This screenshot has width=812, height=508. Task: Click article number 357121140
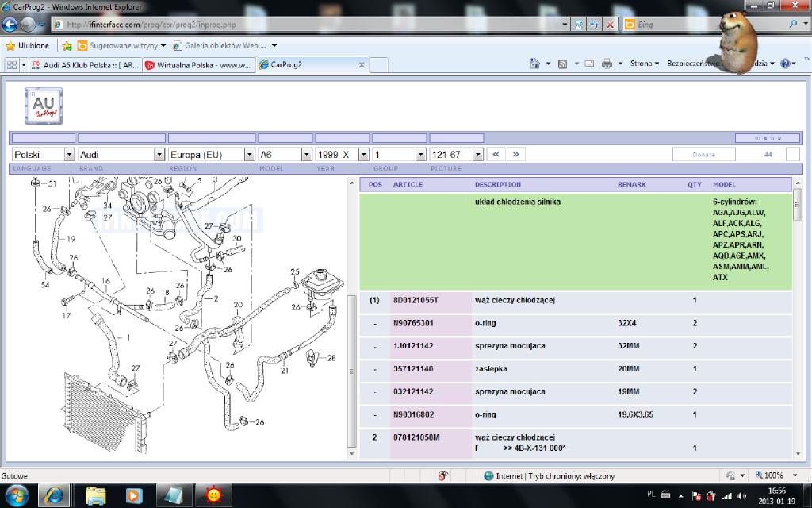click(x=413, y=368)
